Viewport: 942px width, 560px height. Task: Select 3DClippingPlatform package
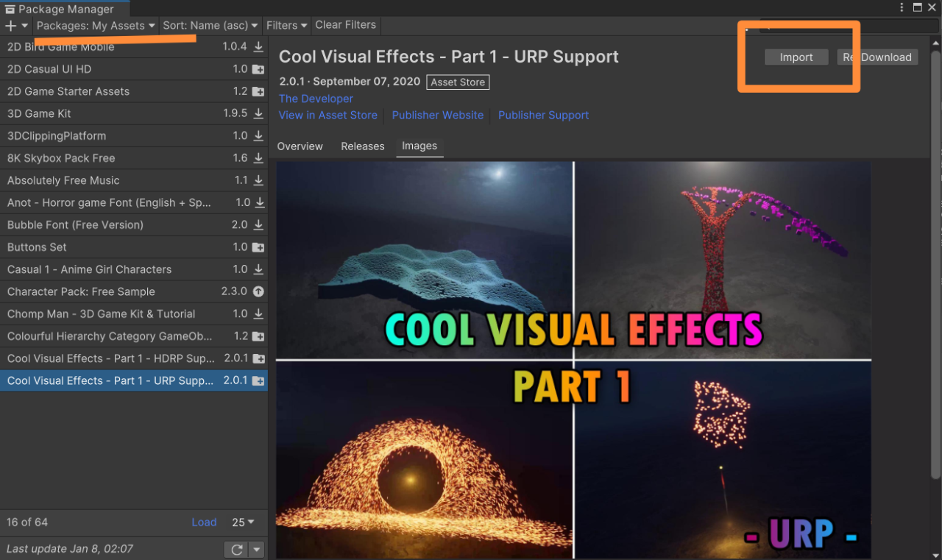134,135
